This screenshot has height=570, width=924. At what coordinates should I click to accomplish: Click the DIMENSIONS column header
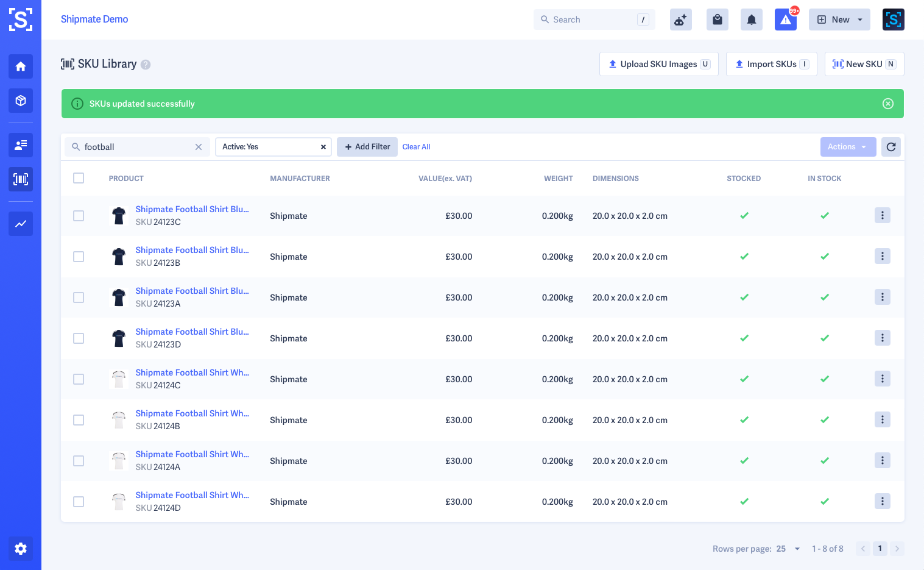[x=616, y=179]
